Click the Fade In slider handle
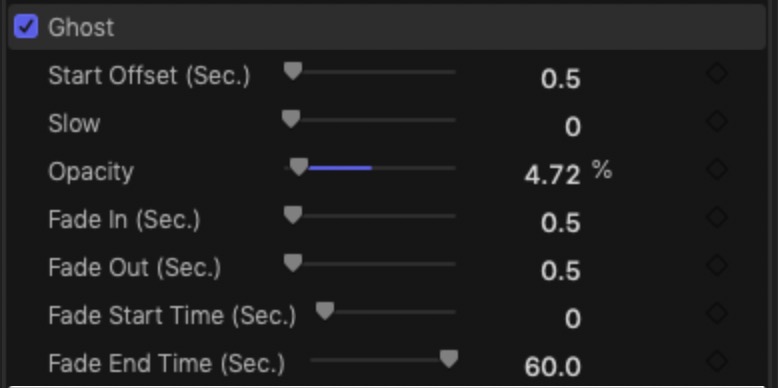The height and width of the screenshot is (388, 778). 293,215
